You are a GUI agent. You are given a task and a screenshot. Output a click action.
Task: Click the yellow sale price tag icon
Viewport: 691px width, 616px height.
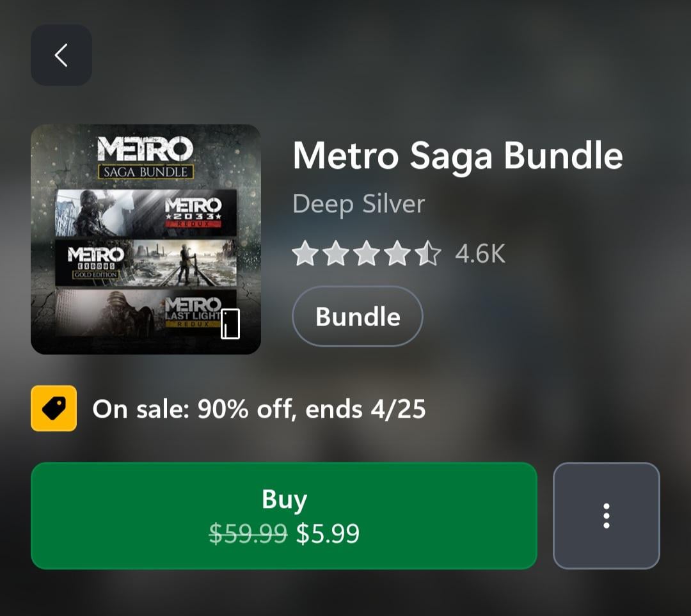pyautogui.click(x=54, y=408)
